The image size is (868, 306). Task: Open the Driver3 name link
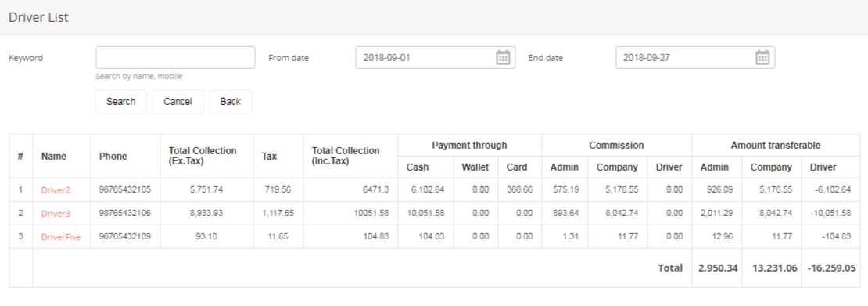(x=56, y=214)
